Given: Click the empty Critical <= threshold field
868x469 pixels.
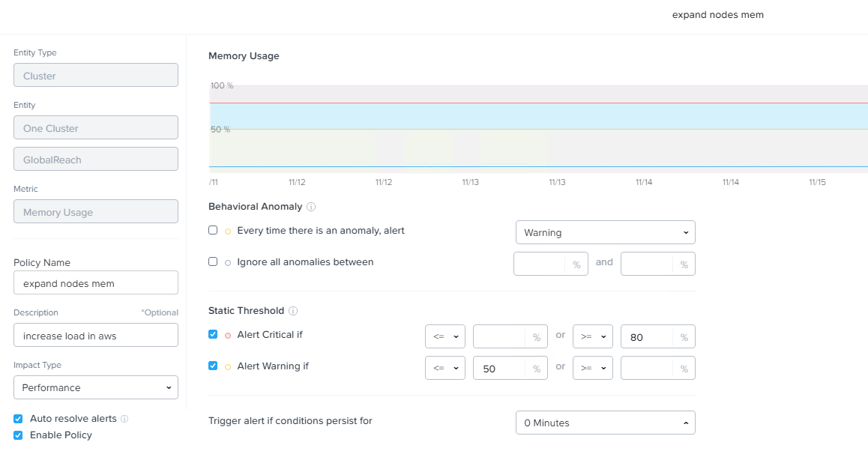Looking at the screenshot, I should tap(510, 336).
